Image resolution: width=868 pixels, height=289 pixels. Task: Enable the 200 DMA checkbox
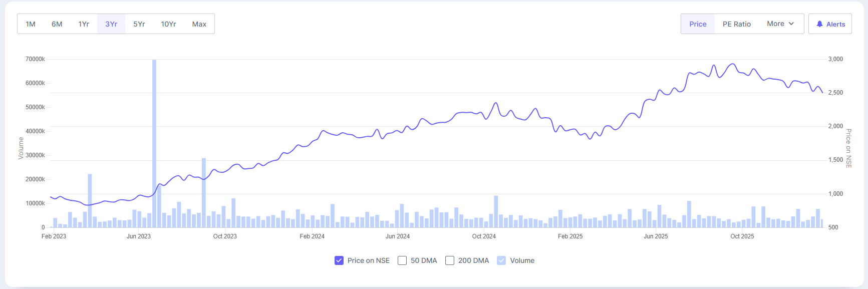[450, 260]
